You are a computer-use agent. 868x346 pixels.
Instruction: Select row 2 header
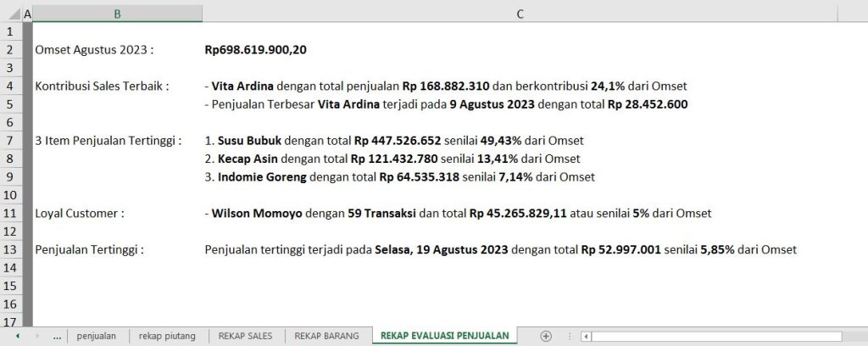tap(11, 50)
